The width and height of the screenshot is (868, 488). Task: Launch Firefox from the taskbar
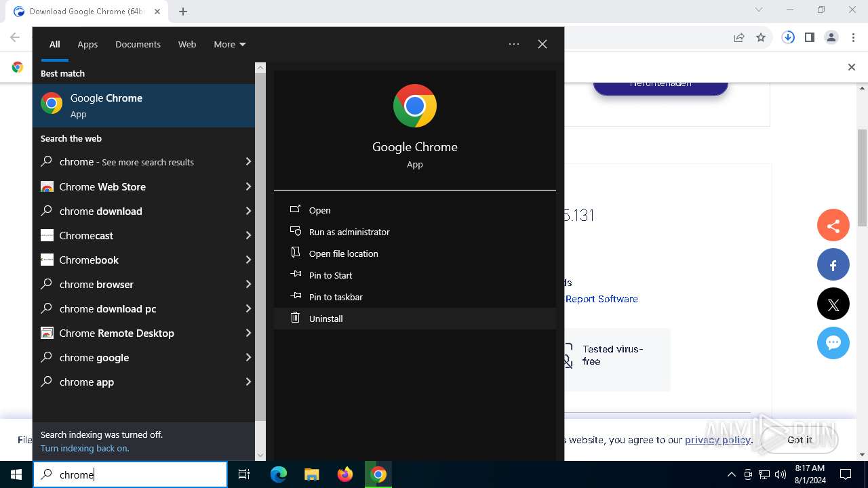pos(345,474)
